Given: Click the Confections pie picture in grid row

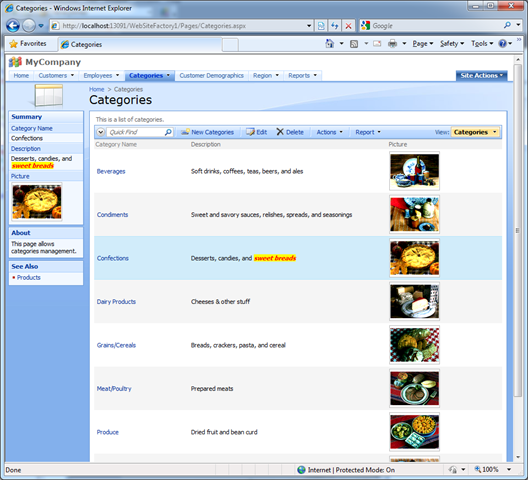Looking at the screenshot, I should click(x=415, y=258).
